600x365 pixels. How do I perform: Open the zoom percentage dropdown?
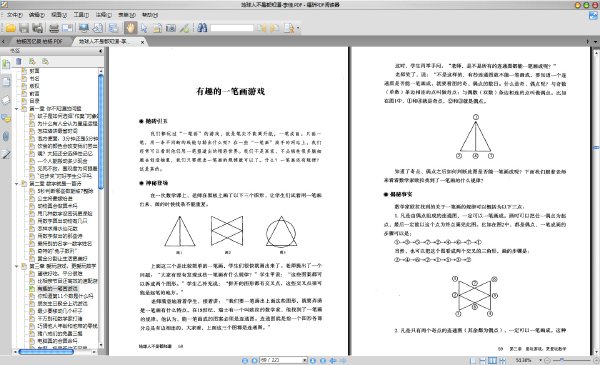coord(541,360)
